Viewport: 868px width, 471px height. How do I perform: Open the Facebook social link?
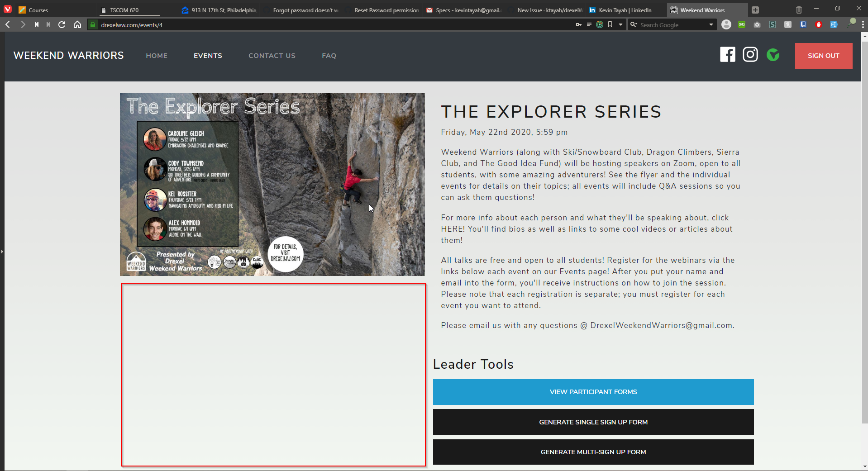(x=728, y=55)
